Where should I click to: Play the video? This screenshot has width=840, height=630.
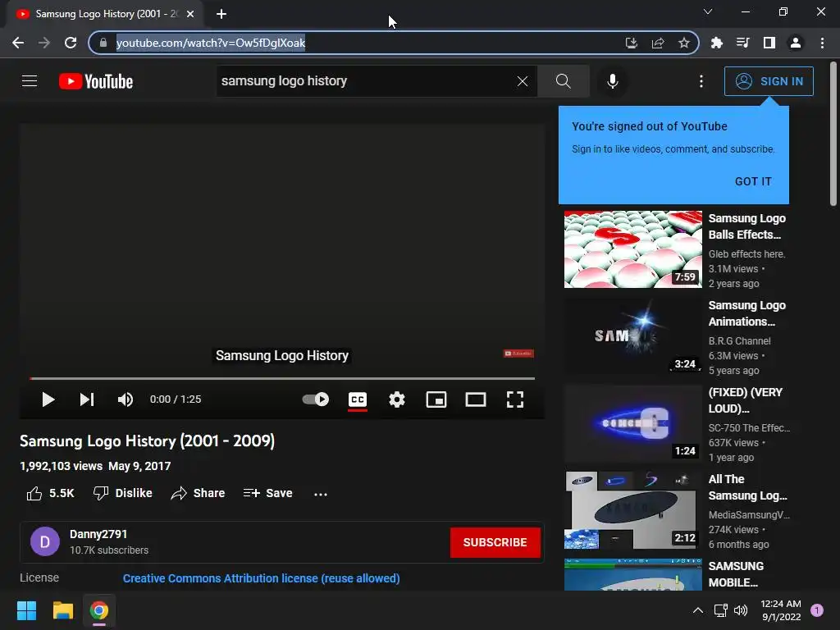click(x=48, y=399)
